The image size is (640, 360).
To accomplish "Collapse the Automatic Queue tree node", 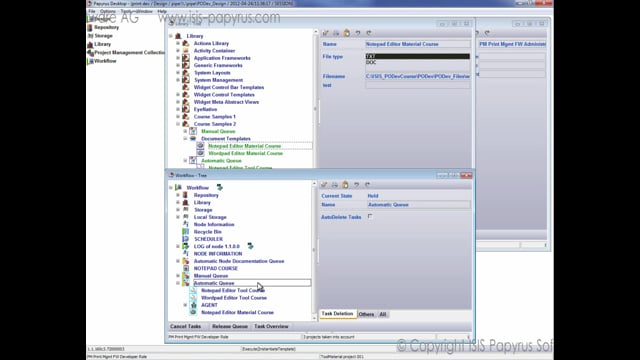I will tap(178, 283).
